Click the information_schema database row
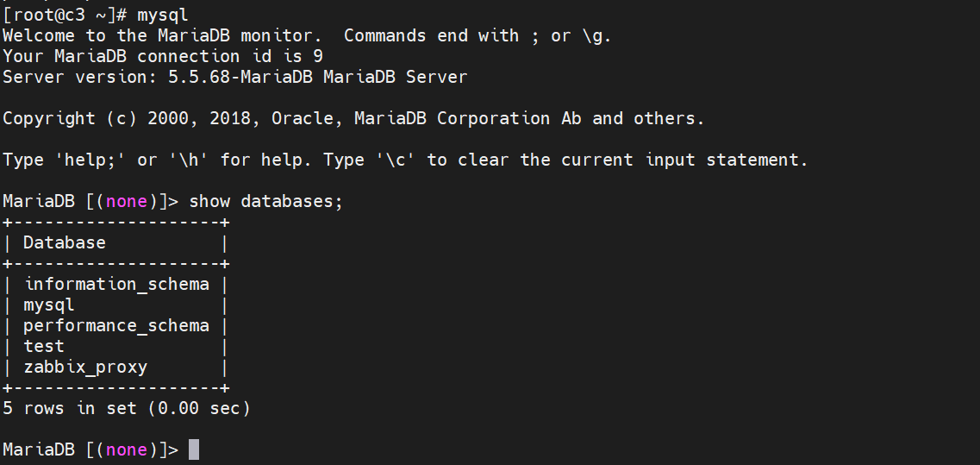This screenshot has height=465, width=980. [116, 284]
